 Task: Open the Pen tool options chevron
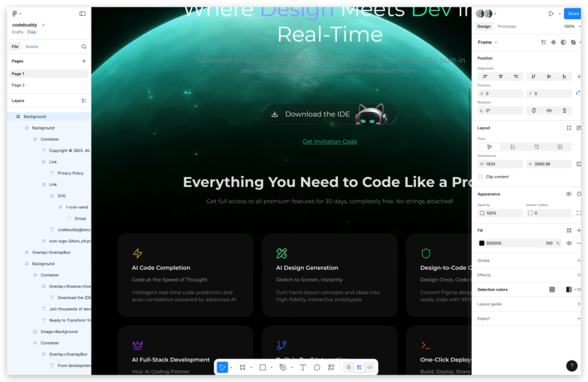[292, 368]
